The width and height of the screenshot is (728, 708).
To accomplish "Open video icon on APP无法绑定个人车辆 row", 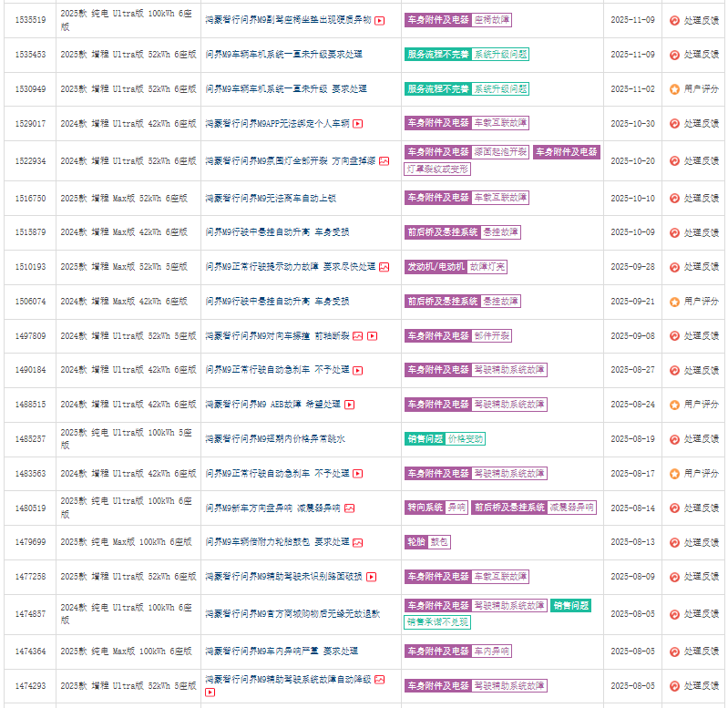I will click(357, 124).
